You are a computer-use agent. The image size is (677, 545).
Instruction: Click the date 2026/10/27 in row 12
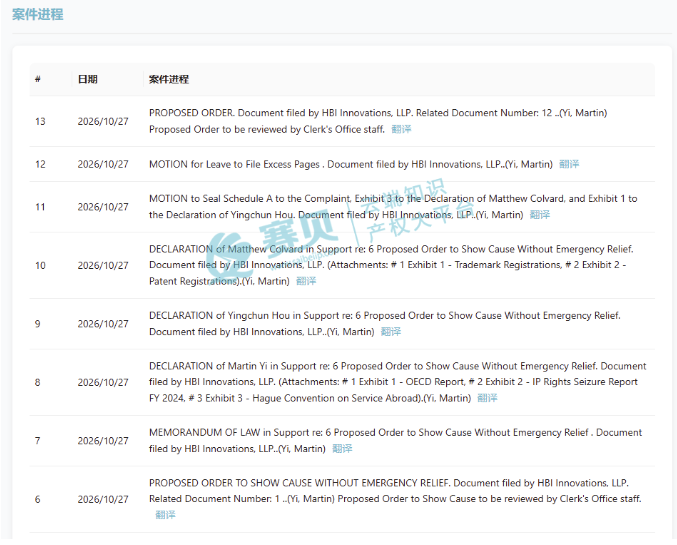(x=103, y=164)
